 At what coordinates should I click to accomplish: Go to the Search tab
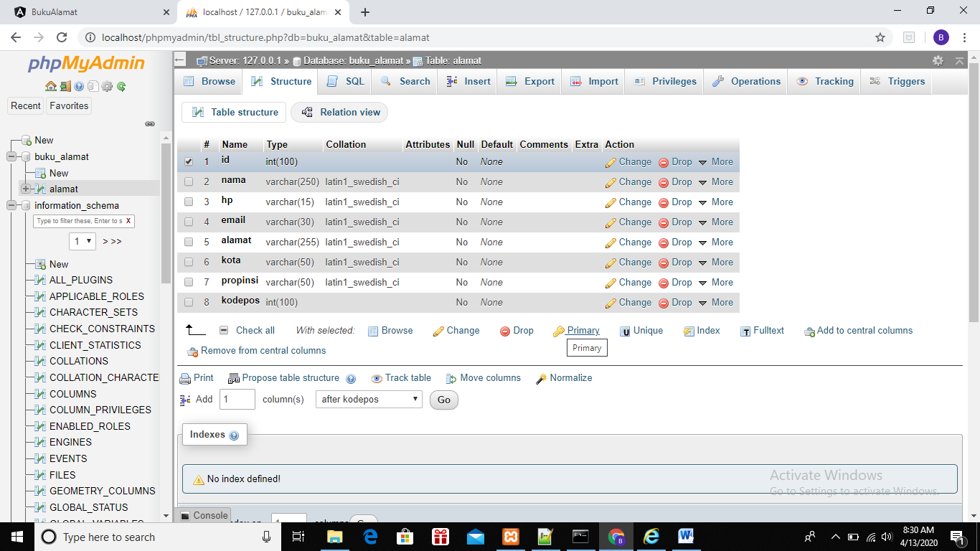click(x=405, y=81)
